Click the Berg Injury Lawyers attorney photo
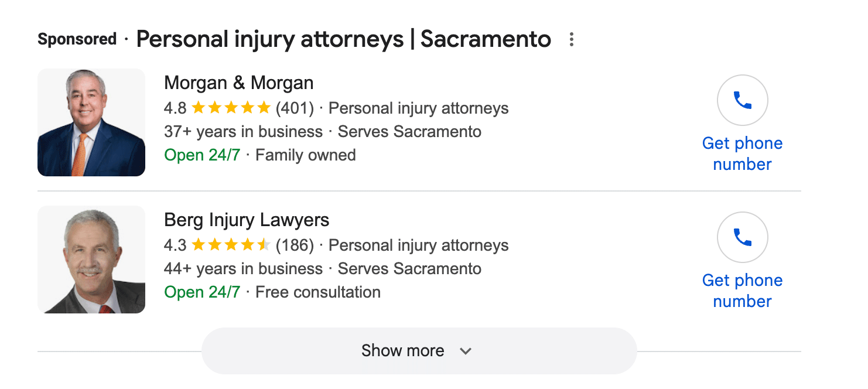Screen dimensions: 868x389 tap(91, 260)
